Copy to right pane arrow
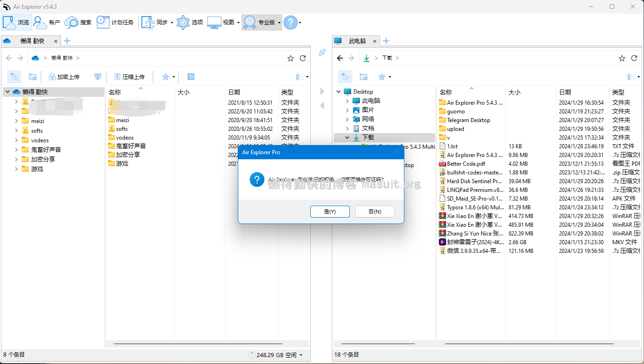This screenshot has width=644, height=364. point(322,91)
